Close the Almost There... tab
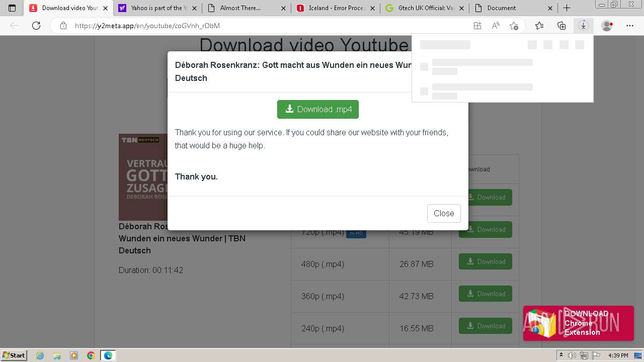 (284, 8)
